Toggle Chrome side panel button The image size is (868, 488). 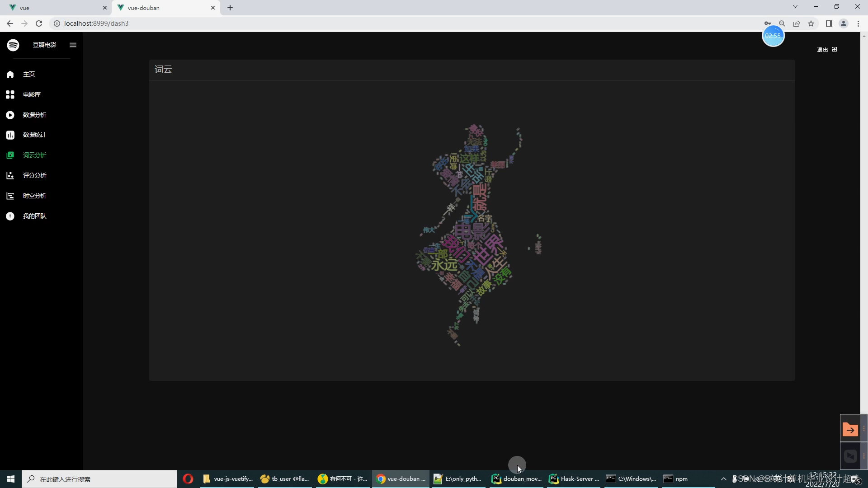pos(829,23)
